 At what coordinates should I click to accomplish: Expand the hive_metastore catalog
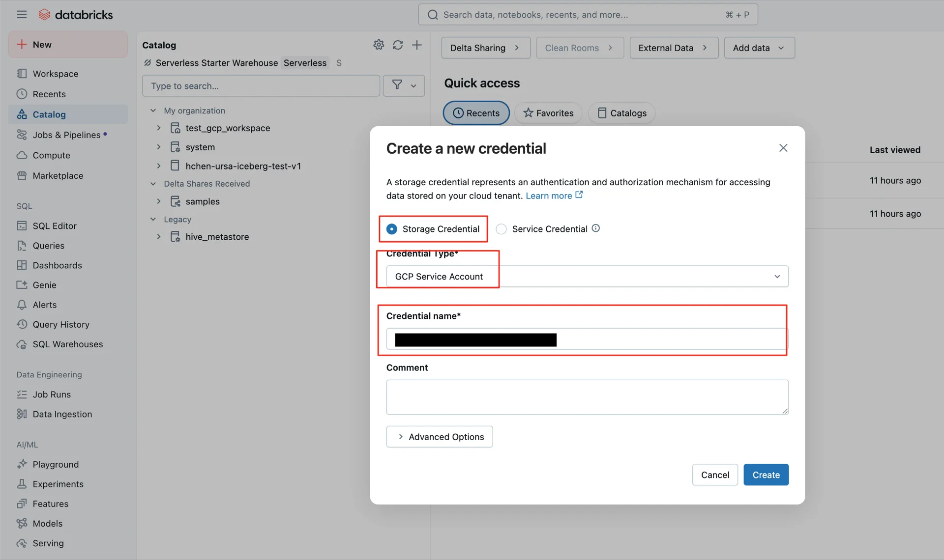tap(159, 237)
